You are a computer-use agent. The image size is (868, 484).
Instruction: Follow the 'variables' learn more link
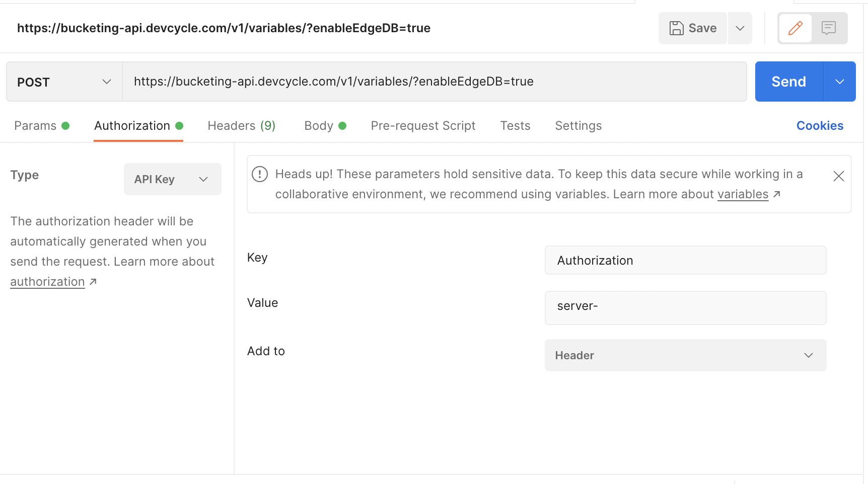click(x=743, y=194)
